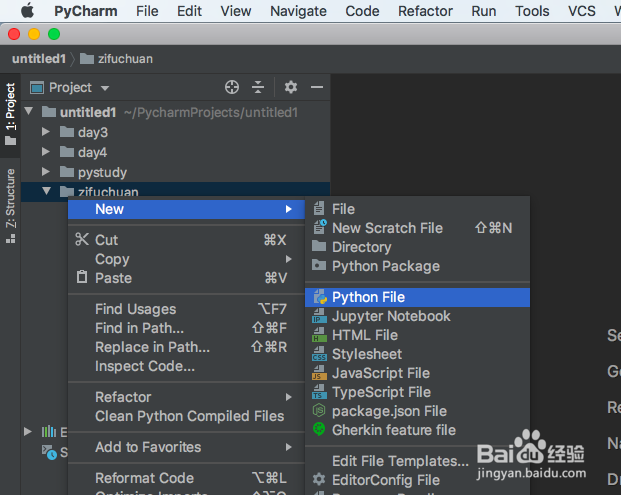Click Clean Python Compiled Files
This screenshot has width=621, height=495.
point(186,416)
